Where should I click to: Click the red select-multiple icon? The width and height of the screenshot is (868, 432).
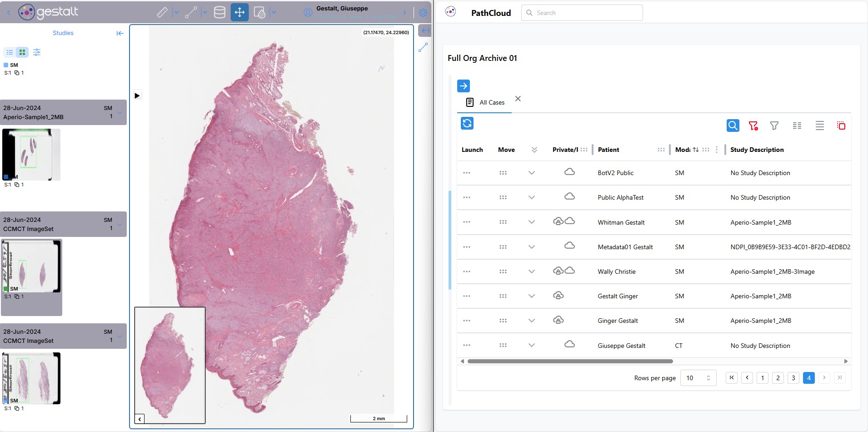click(841, 126)
